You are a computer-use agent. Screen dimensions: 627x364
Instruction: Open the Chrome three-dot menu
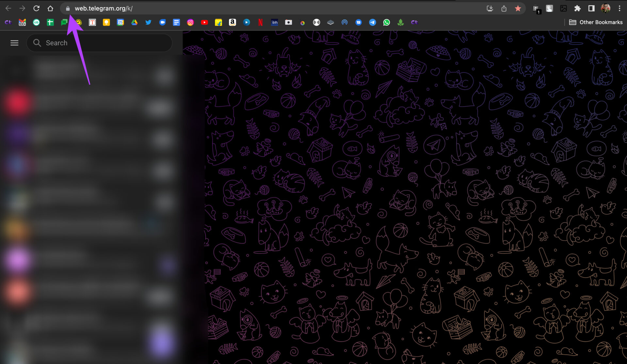pos(619,8)
